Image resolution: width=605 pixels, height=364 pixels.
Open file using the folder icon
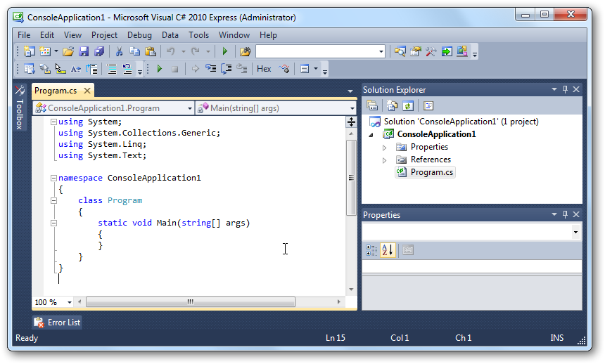click(68, 51)
